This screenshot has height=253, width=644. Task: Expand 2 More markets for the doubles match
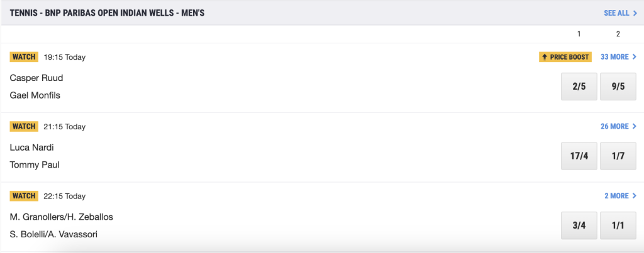click(620, 196)
